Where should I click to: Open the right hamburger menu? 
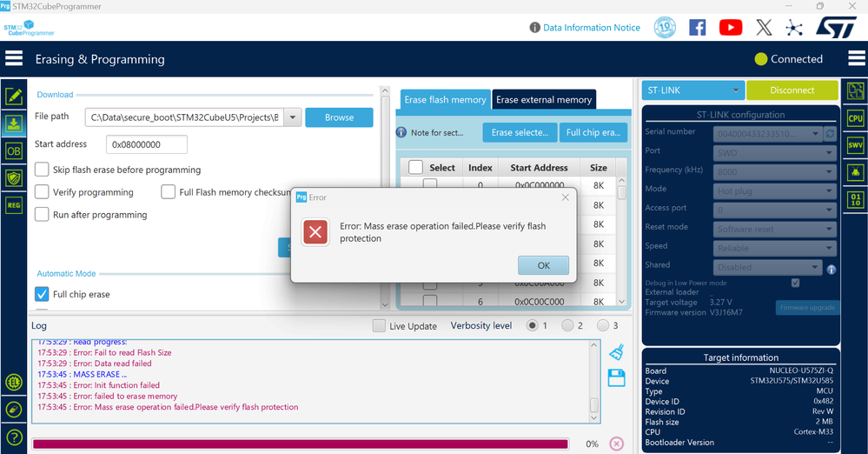click(x=856, y=58)
